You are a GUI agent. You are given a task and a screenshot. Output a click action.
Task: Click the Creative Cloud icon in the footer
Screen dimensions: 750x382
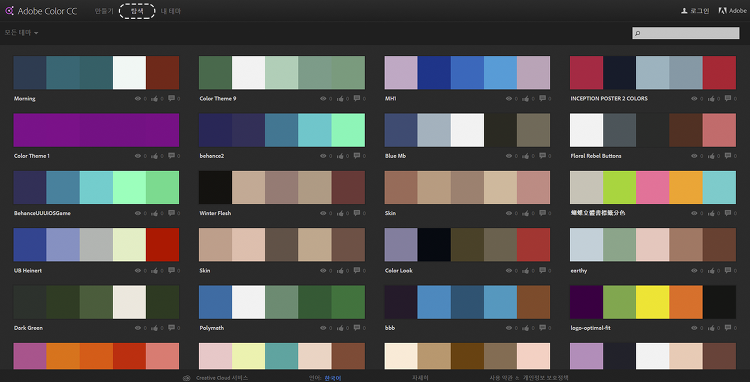point(187,378)
